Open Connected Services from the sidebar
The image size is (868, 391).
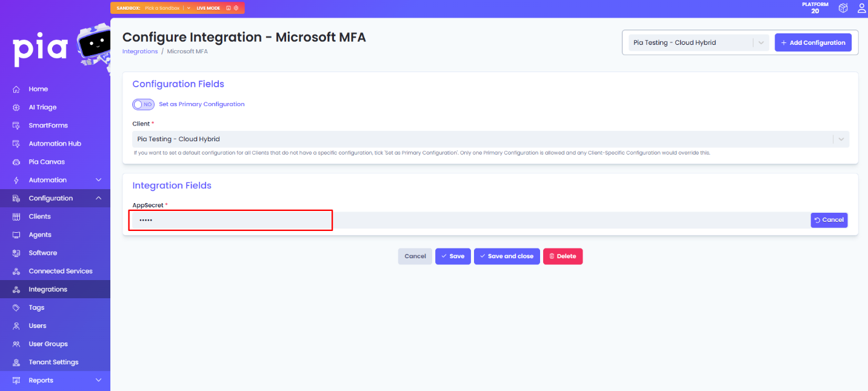pos(61,271)
